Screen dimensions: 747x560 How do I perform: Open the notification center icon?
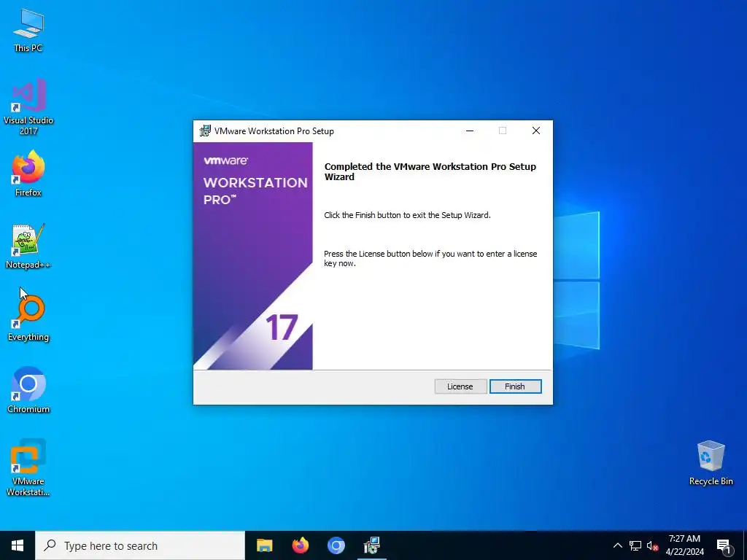point(724,546)
